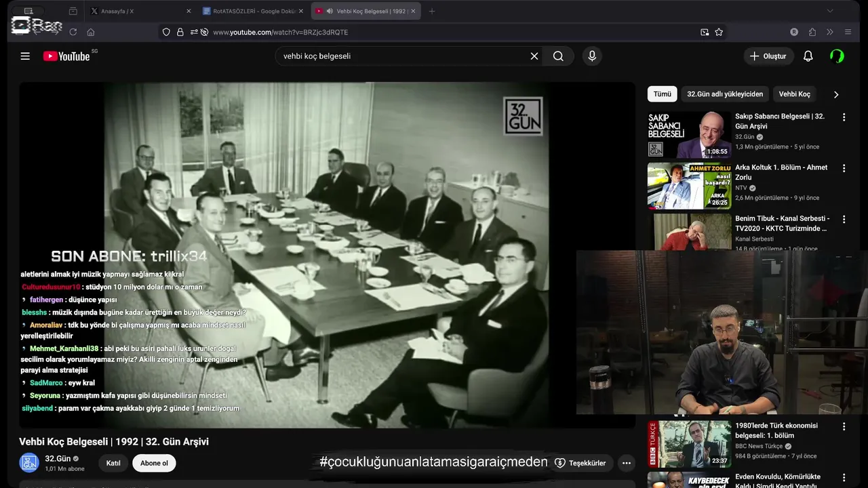The height and width of the screenshot is (488, 868).
Task: Open the browser application menu
Action: 848,32
